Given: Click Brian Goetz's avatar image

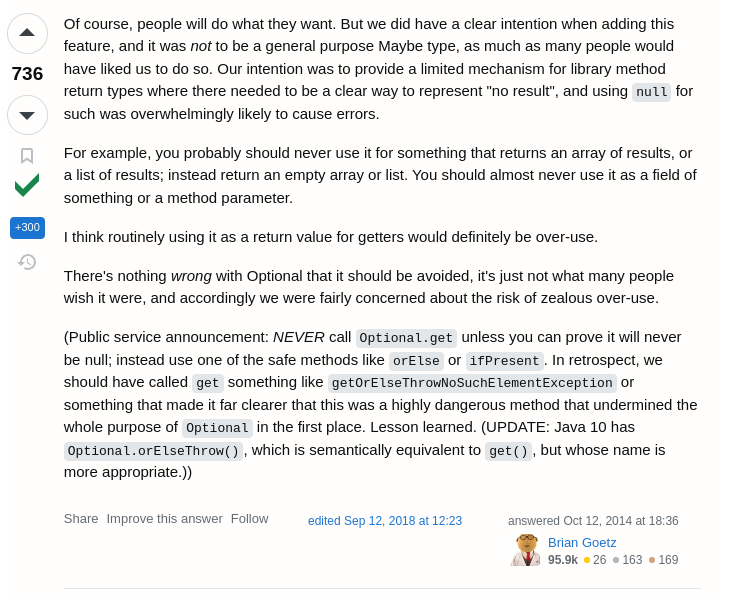Looking at the screenshot, I should [x=525, y=550].
